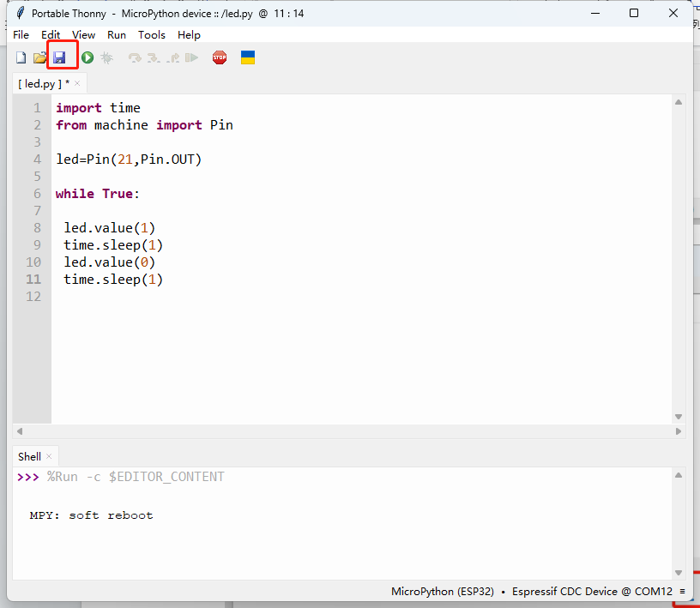Click the 'while True:' line
Viewport: 700px width, 608px height.
pos(97,194)
